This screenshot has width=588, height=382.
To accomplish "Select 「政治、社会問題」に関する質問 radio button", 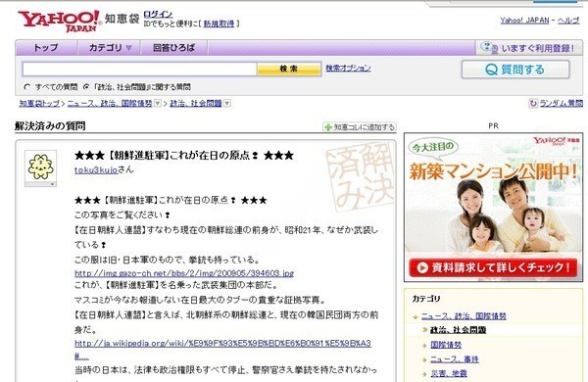I will click(x=86, y=87).
